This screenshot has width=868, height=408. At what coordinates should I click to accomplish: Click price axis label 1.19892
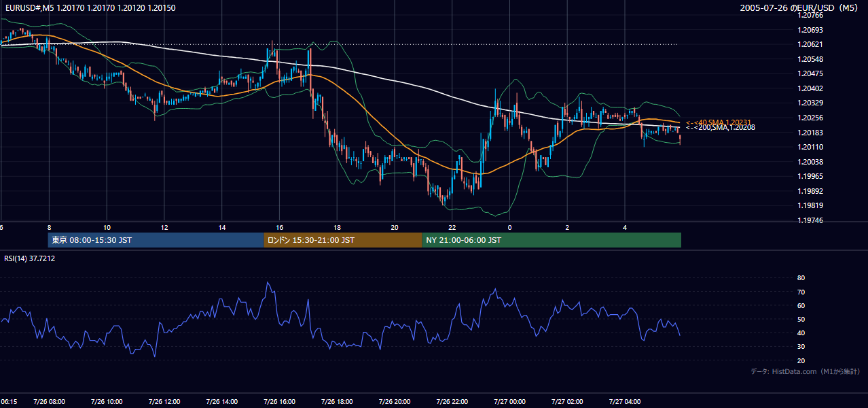tap(810, 192)
